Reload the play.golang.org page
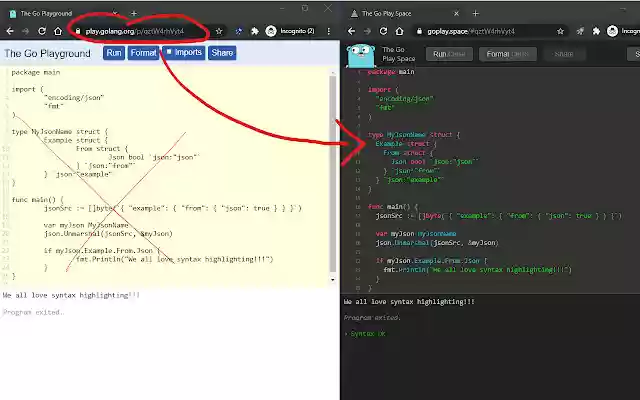 click(x=42, y=31)
